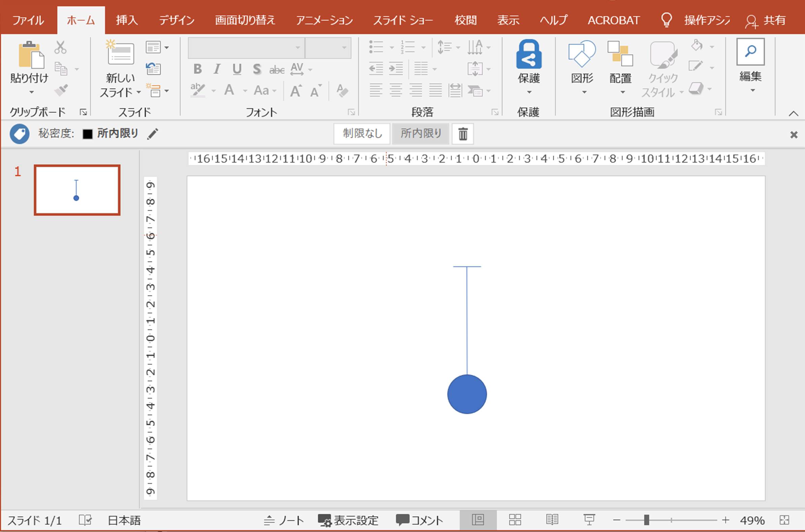Switch to the Animations (アニメーション) tab

point(324,20)
